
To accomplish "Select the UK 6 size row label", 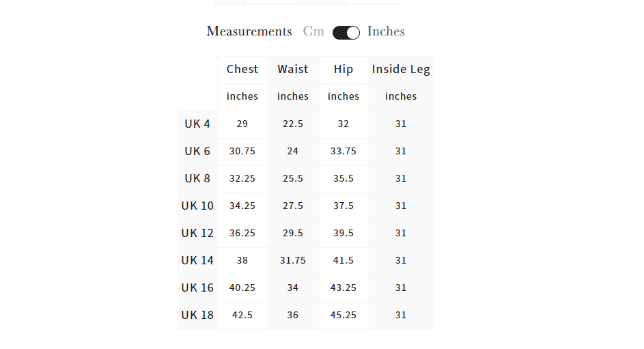I will pos(197,152).
